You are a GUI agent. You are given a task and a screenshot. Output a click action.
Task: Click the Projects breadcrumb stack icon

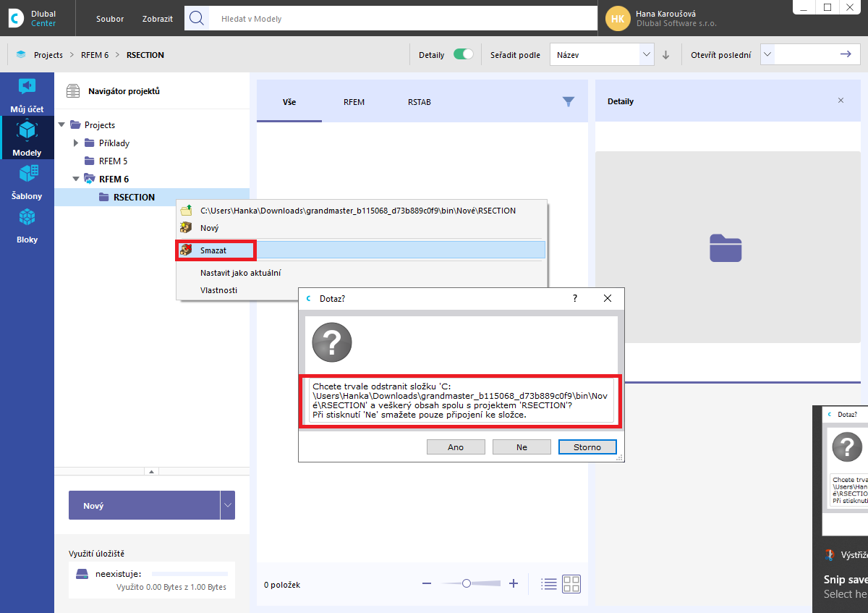point(21,55)
